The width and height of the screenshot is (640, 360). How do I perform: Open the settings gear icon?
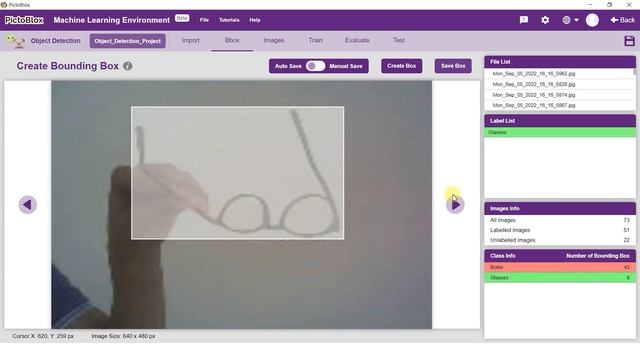[545, 20]
